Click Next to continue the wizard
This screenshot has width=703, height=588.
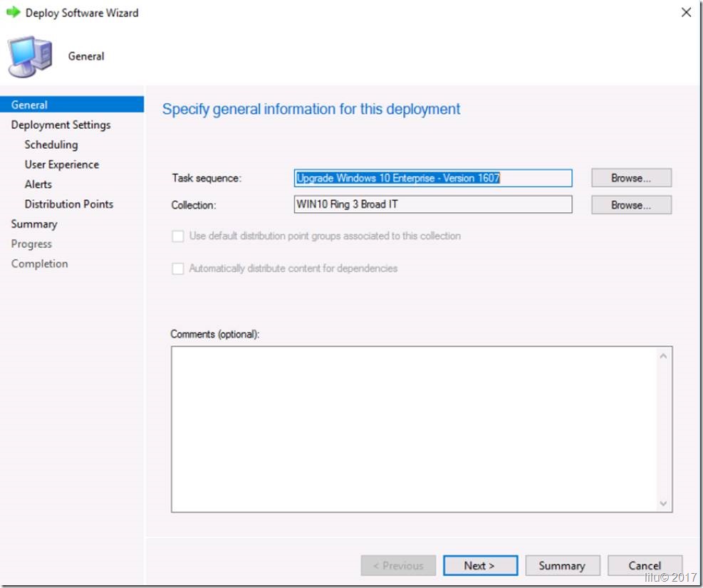(x=480, y=566)
